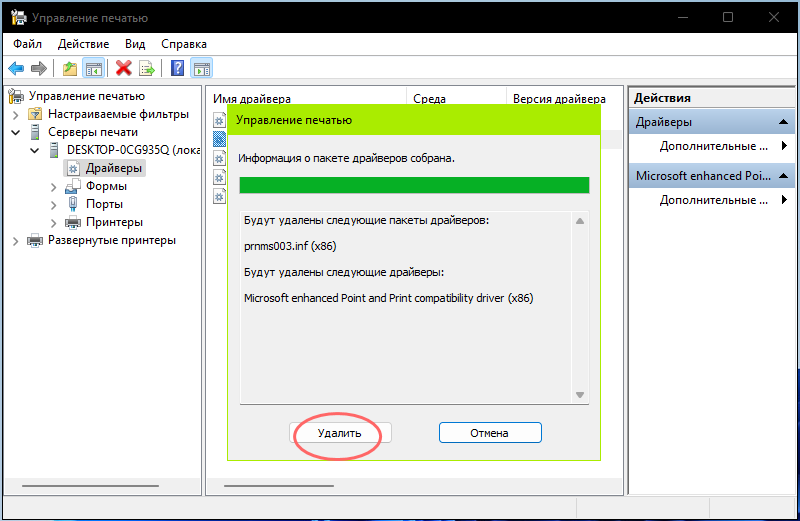The width and height of the screenshot is (800, 521).
Task: Sort by Среда column header
Action: pos(456,98)
